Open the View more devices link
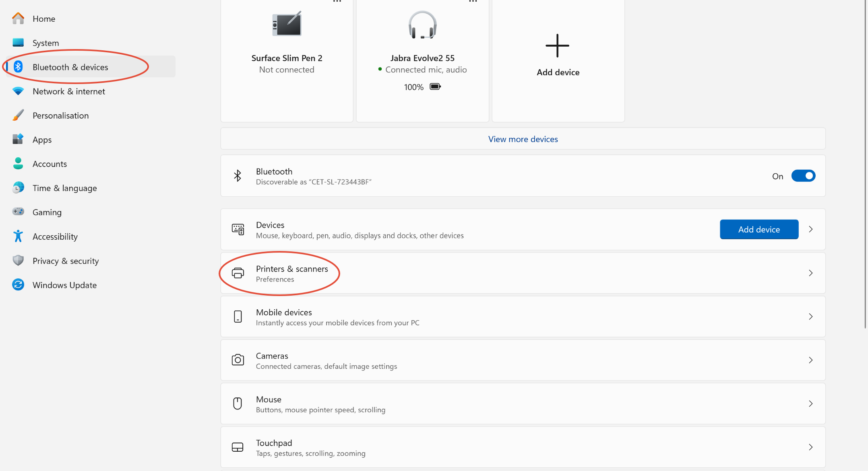Screen dimensions: 868x471 coord(523,139)
